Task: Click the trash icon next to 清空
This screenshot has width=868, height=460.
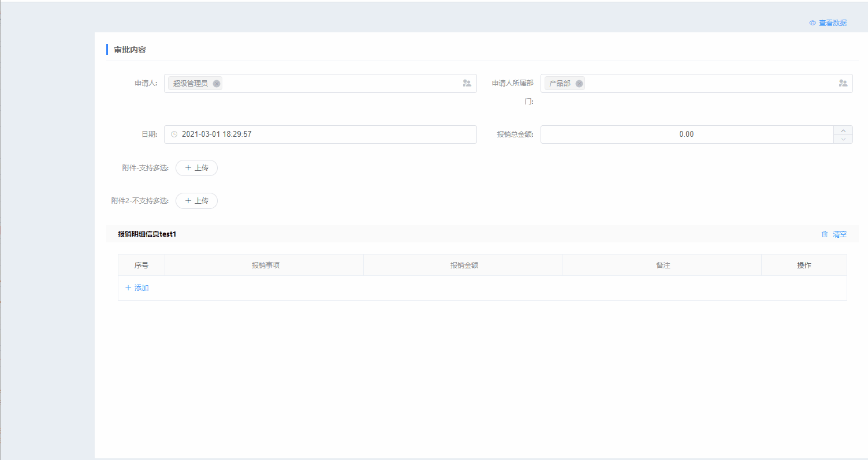Action: 825,234
